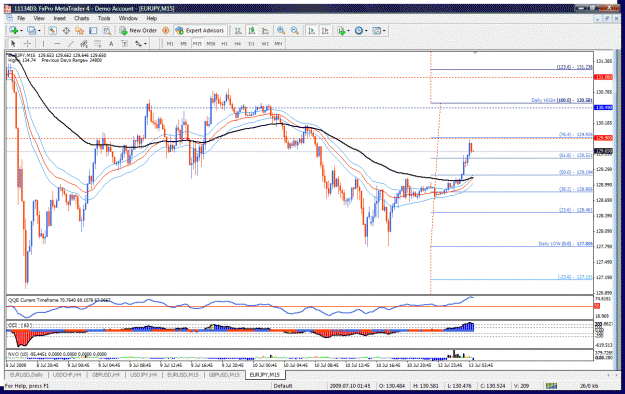This screenshot has width=625, height=394.
Task: Open the Profiles toolbar icon
Action: [x=31, y=30]
